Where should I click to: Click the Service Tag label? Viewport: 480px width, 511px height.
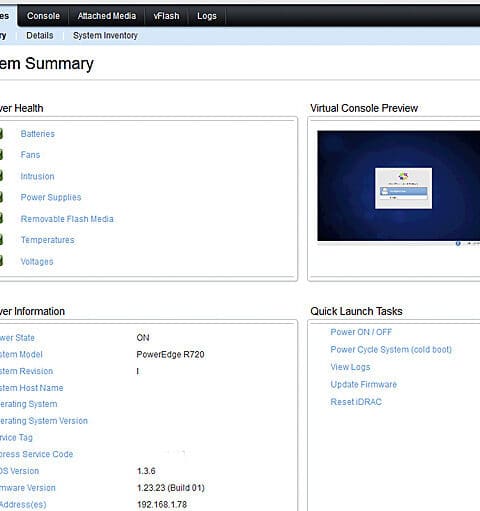click(16, 437)
